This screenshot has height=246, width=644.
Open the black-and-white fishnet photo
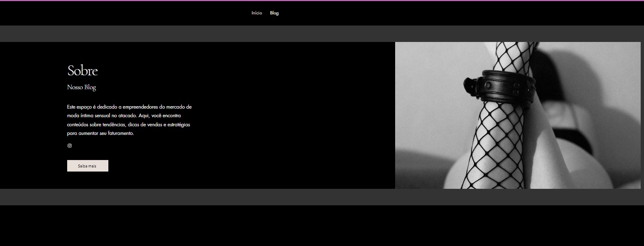(518, 116)
